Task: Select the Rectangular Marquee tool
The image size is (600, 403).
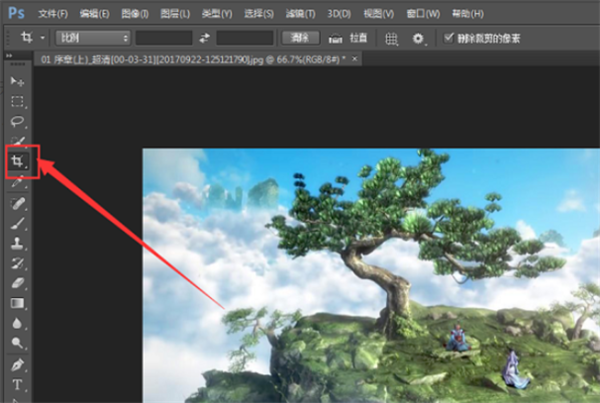Action: (17, 101)
